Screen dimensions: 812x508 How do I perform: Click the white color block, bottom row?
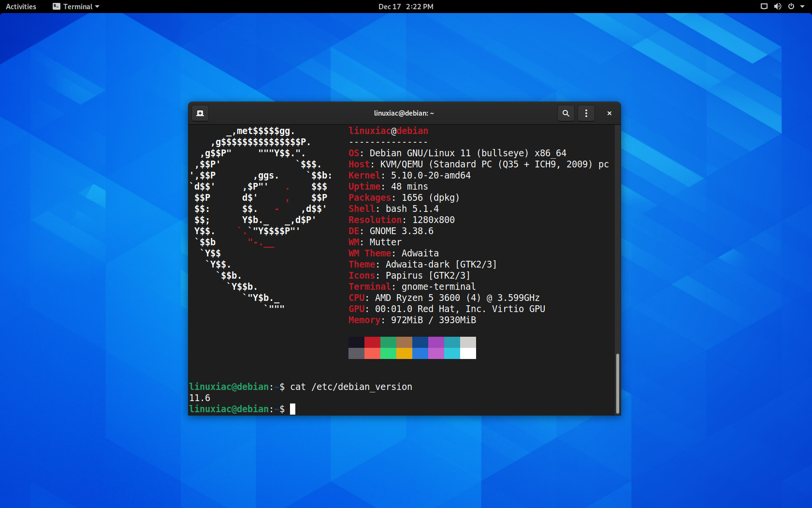pos(468,353)
